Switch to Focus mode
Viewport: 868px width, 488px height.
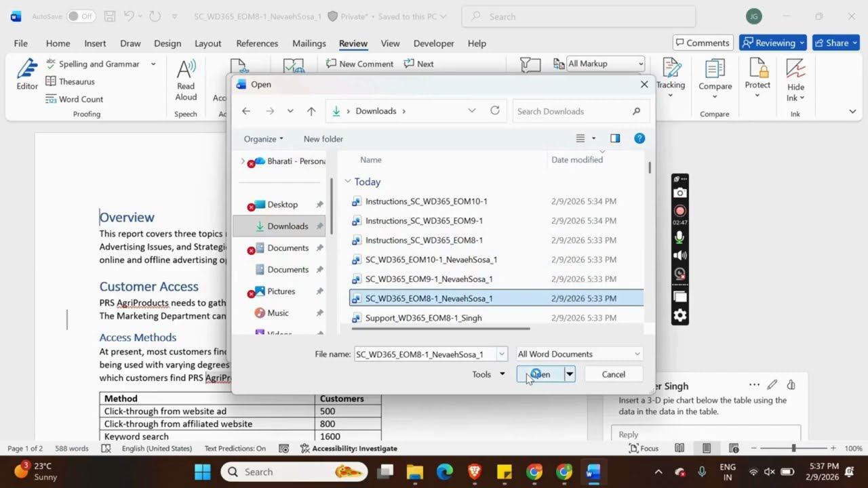click(x=644, y=448)
